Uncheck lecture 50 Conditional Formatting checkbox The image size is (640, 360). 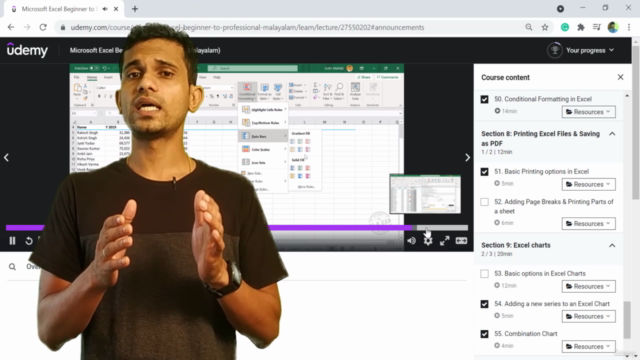pyautogui.click(x=484, y=100)
